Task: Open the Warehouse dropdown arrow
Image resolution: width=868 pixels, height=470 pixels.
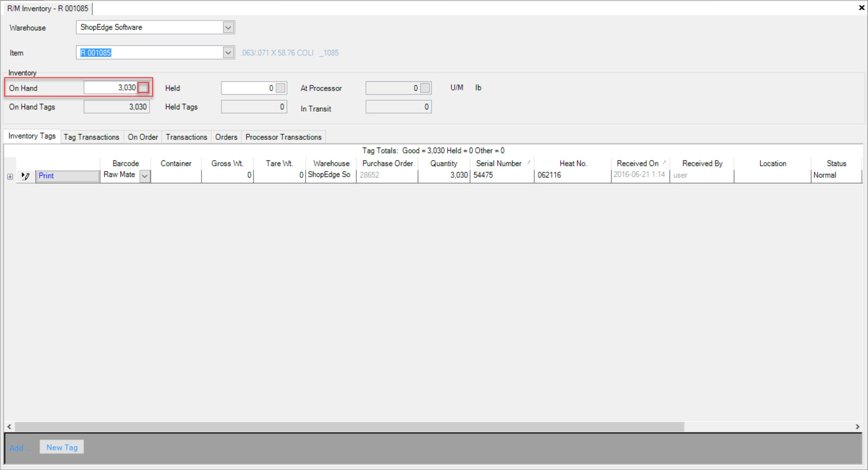Action: click(x=229, y=27)
